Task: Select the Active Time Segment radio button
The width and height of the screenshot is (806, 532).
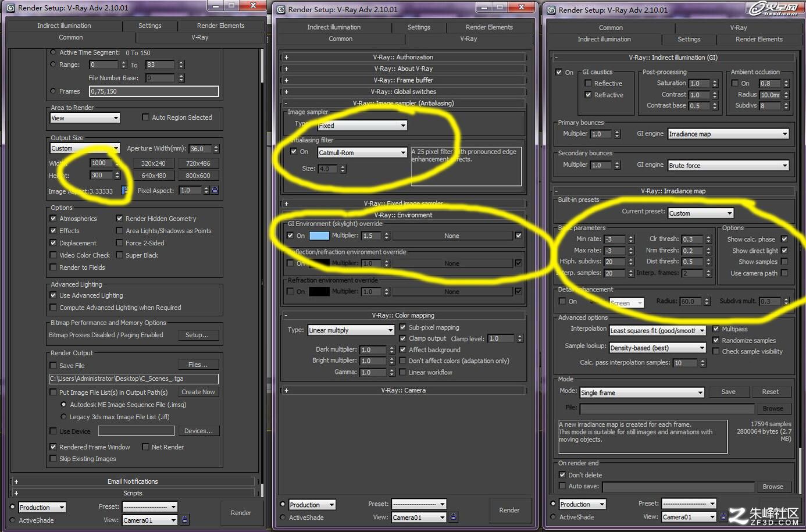Action: [x=54, y=52]
